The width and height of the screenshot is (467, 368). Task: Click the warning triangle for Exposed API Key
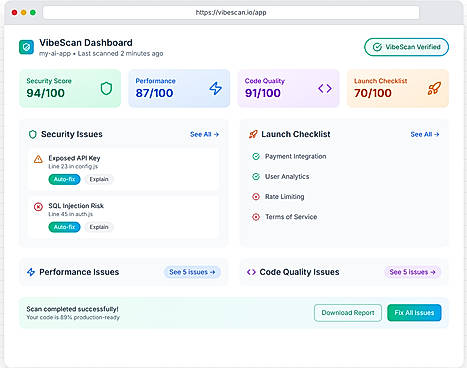click(38, 159)
